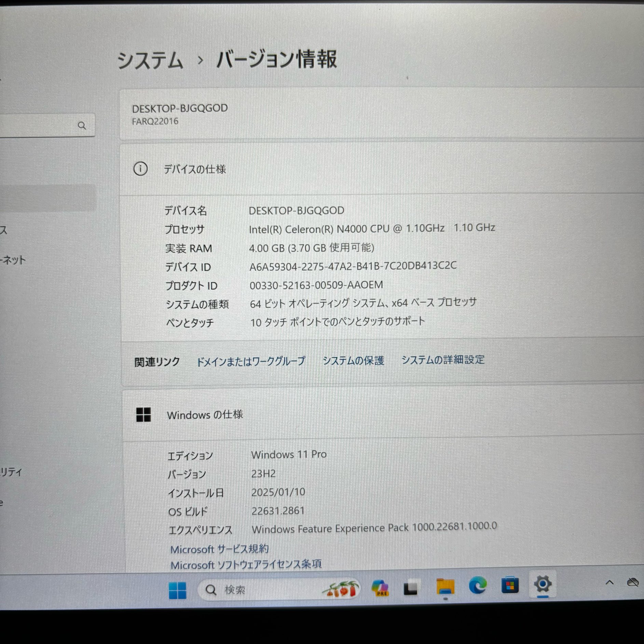
Task: Select product ID 00330-52163-00509-AAOEM
Action: tap(316, 285)
